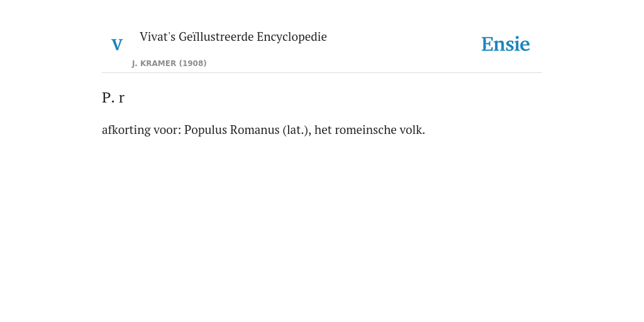The image size is (644, 322).
Task: Click the word "Geïllustreerde" in the title
Action: pos(216,36)
